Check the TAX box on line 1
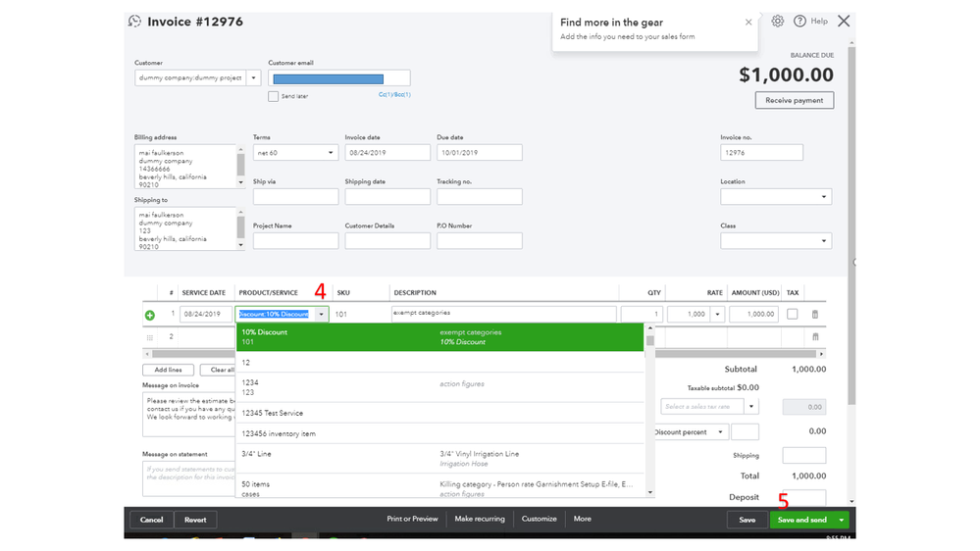This screenshot has height=551, width=980. (x=793, y=314)
